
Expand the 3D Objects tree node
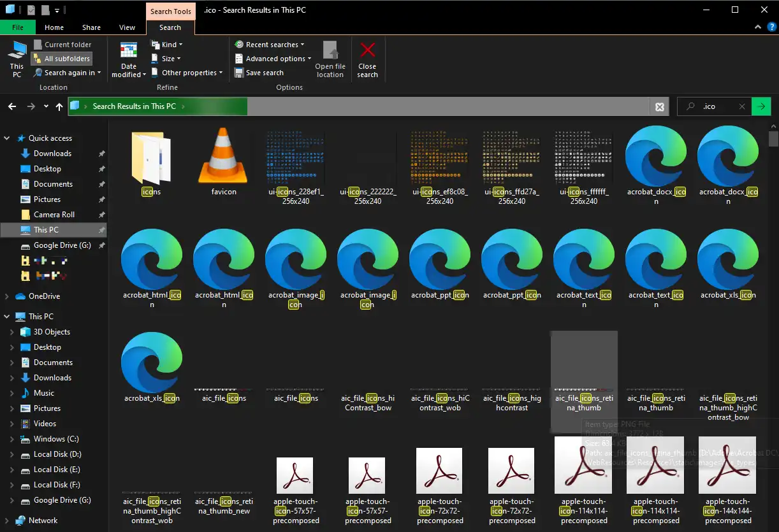pos(12,332)
